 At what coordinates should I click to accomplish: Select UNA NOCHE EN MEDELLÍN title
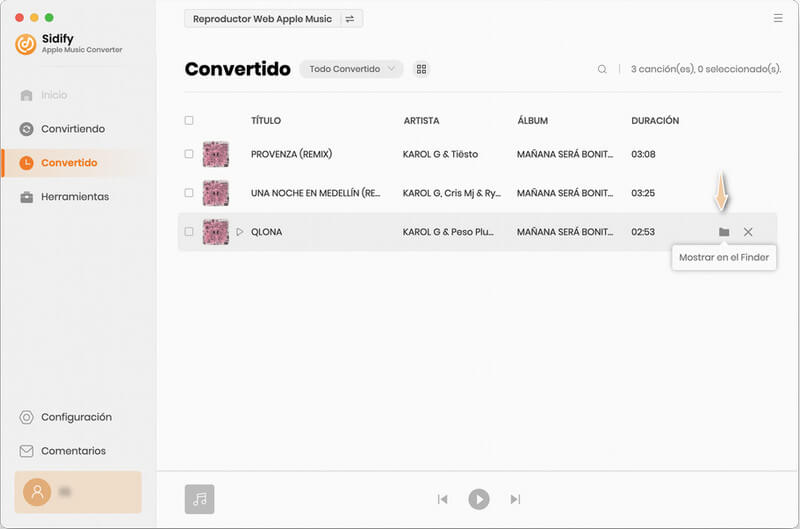tap(315, 193)
